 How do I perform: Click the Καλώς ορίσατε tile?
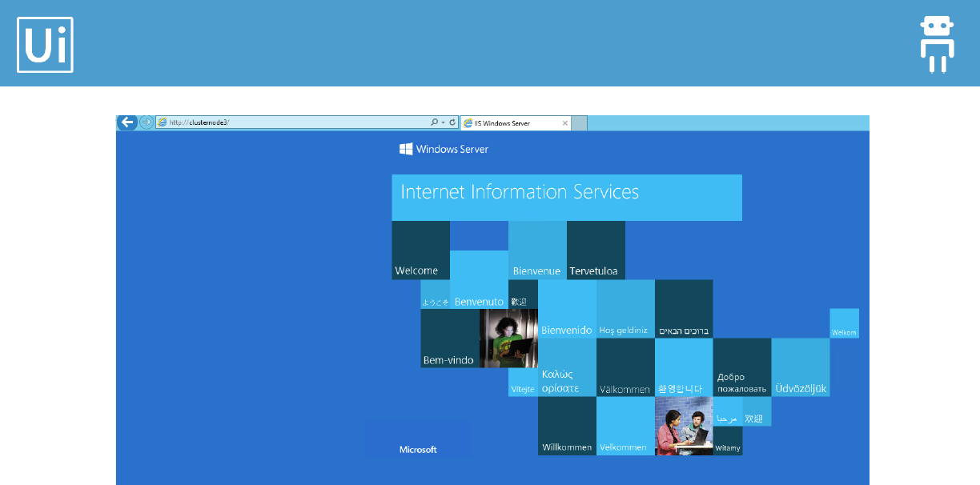pyautogui.click(x=567, y=367)
